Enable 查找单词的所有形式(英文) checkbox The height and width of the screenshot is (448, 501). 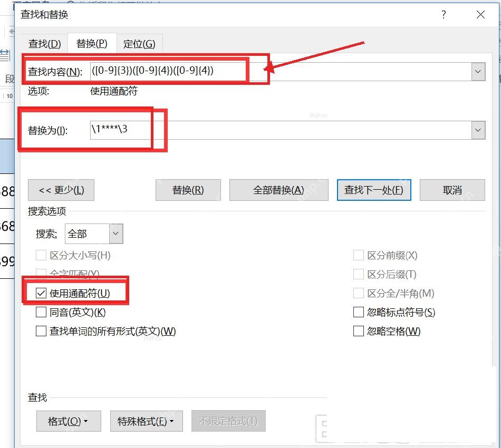41,331
